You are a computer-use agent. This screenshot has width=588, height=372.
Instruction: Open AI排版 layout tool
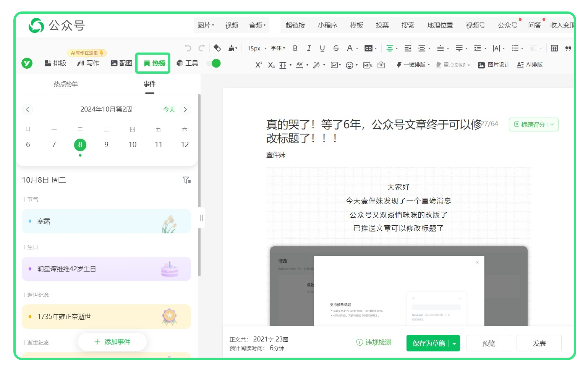point(530,65)
